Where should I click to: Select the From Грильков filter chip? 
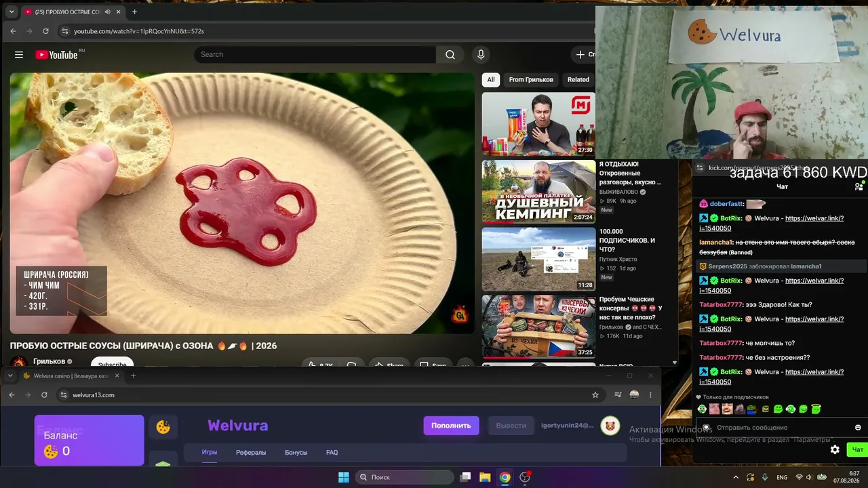pyautogui.click(x=531, y=80)
